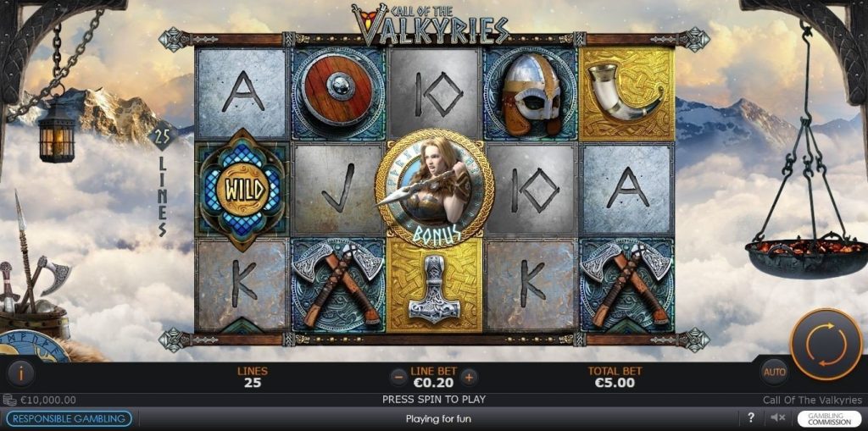The height and width of the screenshot is (431, 868).
Task: Open the Responsible Gambling link
Action: 69,419
